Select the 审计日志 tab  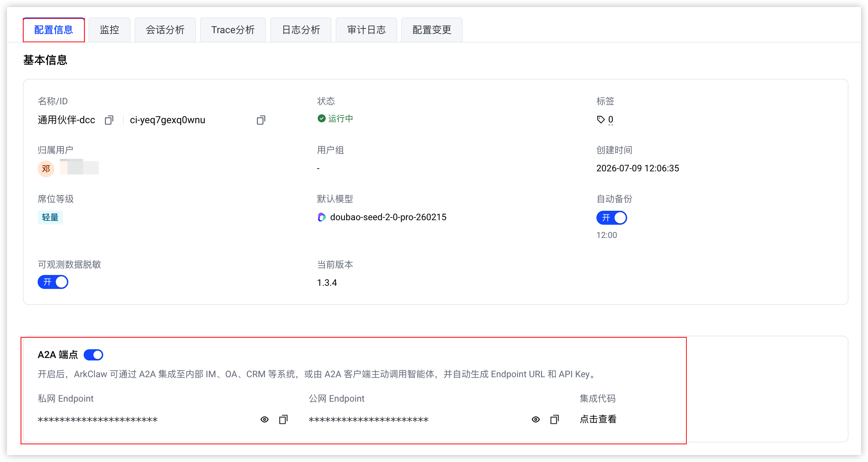click(x=366, y=30)
